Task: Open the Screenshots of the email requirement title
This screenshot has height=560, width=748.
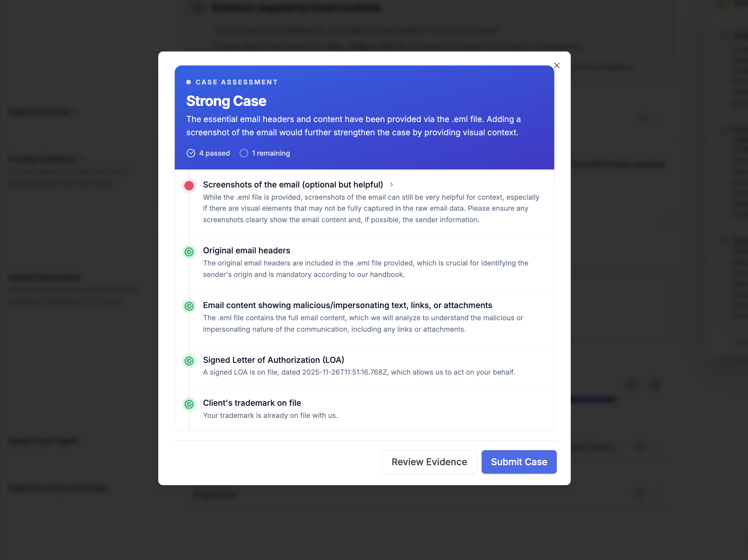Action: [x=293, y=185]
